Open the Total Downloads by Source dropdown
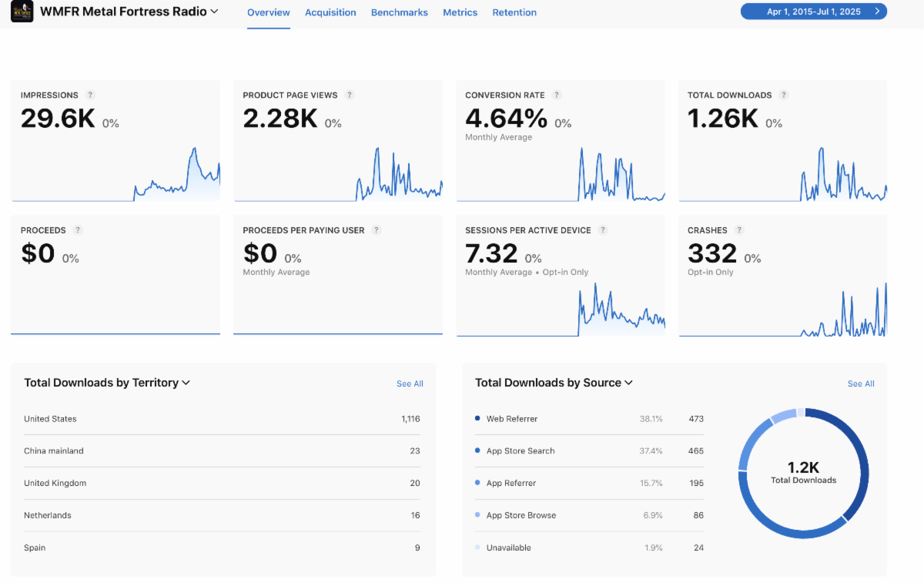The width and height of the screenshot is (924, 586). [628, 383]
